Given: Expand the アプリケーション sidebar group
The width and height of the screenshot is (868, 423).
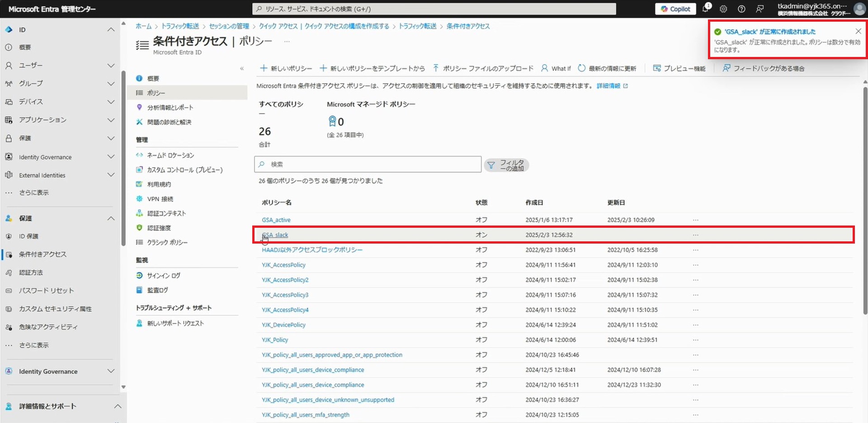Looking at the screenshot, I should (x=111, y=120).
